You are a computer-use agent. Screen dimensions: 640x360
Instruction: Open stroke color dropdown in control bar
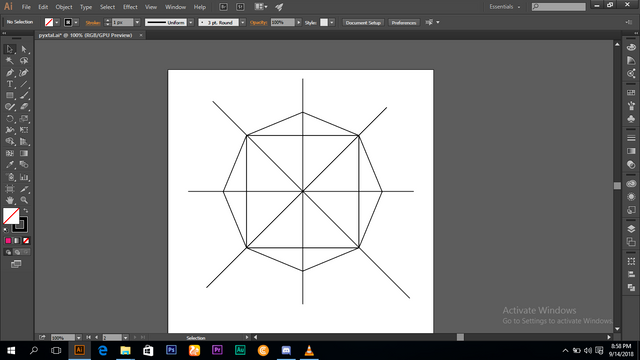76,22
